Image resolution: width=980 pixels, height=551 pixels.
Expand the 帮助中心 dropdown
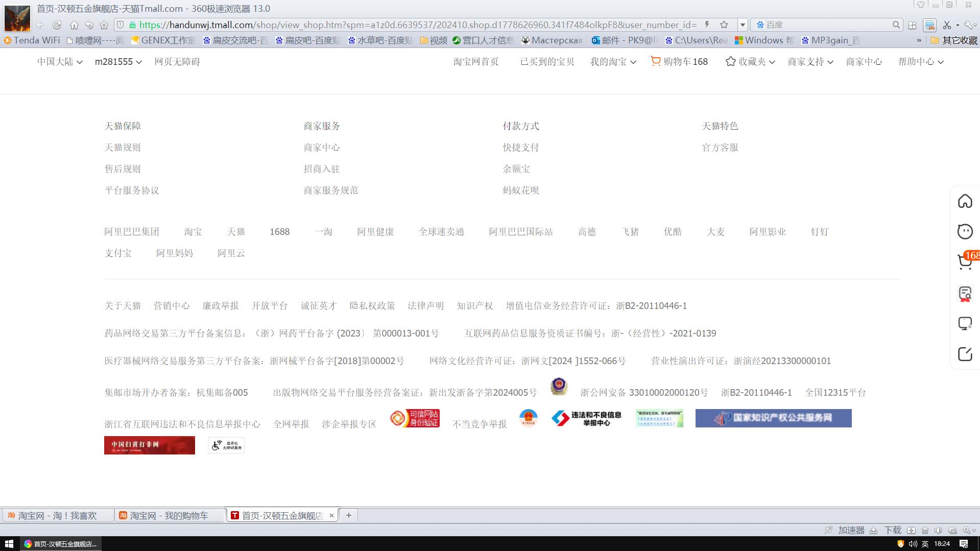[x=921, y=62]
